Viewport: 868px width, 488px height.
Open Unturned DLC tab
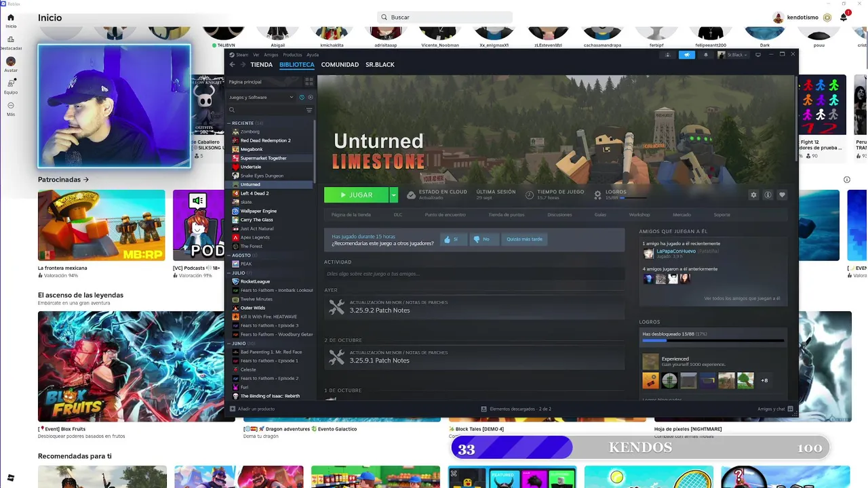point(398,215)
